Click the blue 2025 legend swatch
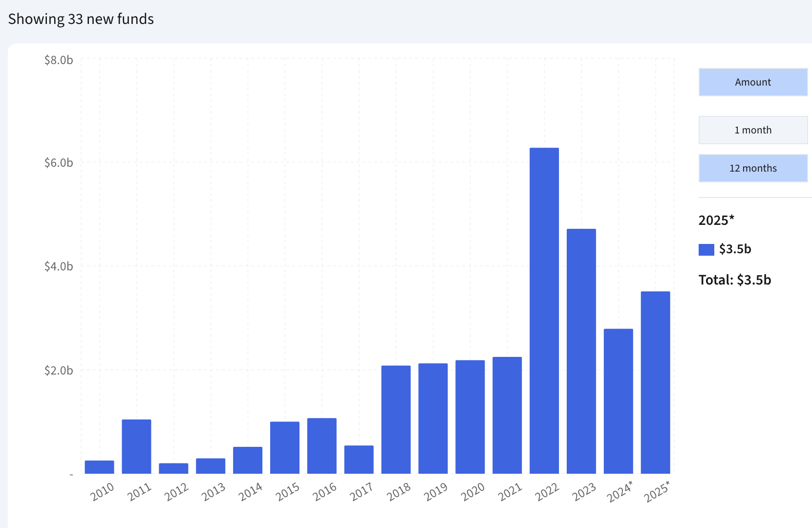 (x=706, y=249)
